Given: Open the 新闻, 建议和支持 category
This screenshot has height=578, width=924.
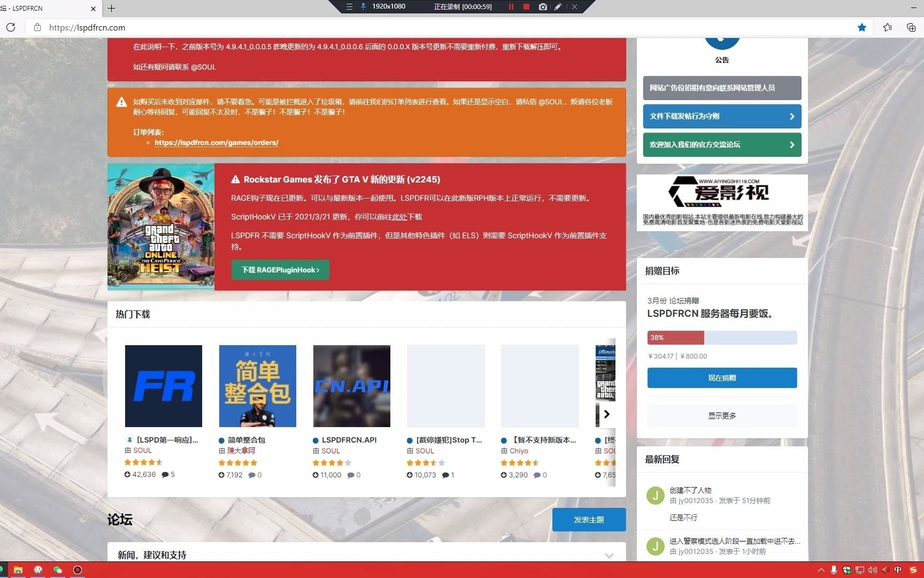Looking at the screenshot, I should pyautogui.click(x=152, y=555).
